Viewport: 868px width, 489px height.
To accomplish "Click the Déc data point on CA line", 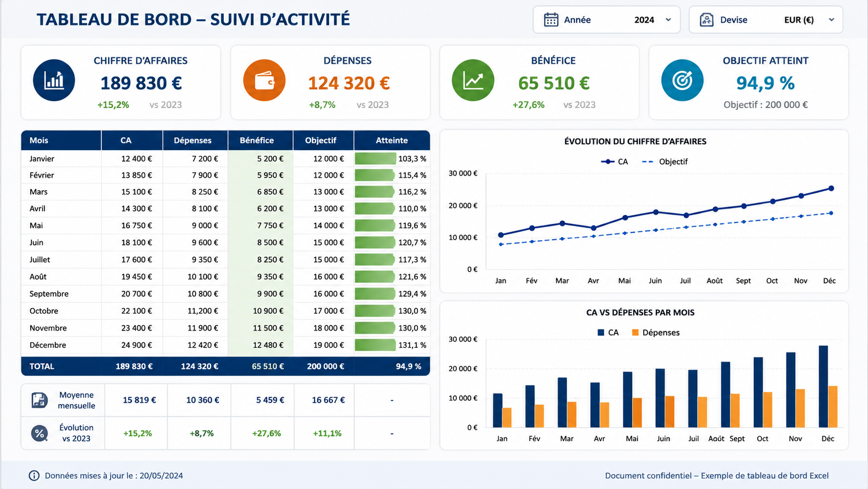I will coord(831,189).
